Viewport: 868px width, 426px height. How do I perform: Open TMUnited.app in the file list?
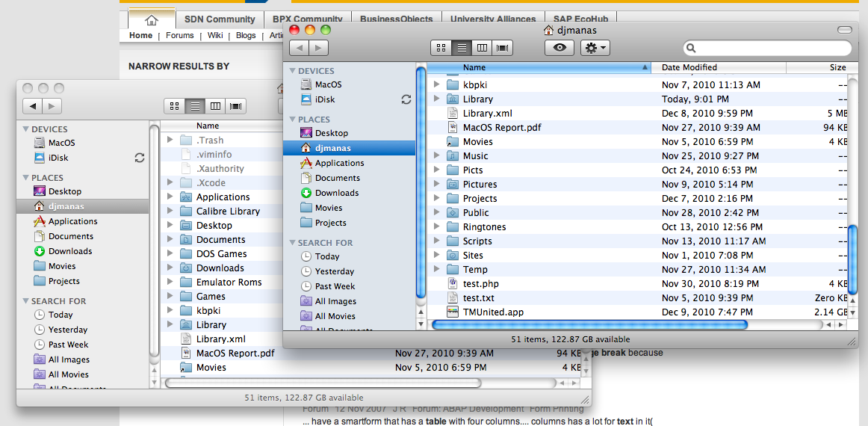click(x=493, y=312)
